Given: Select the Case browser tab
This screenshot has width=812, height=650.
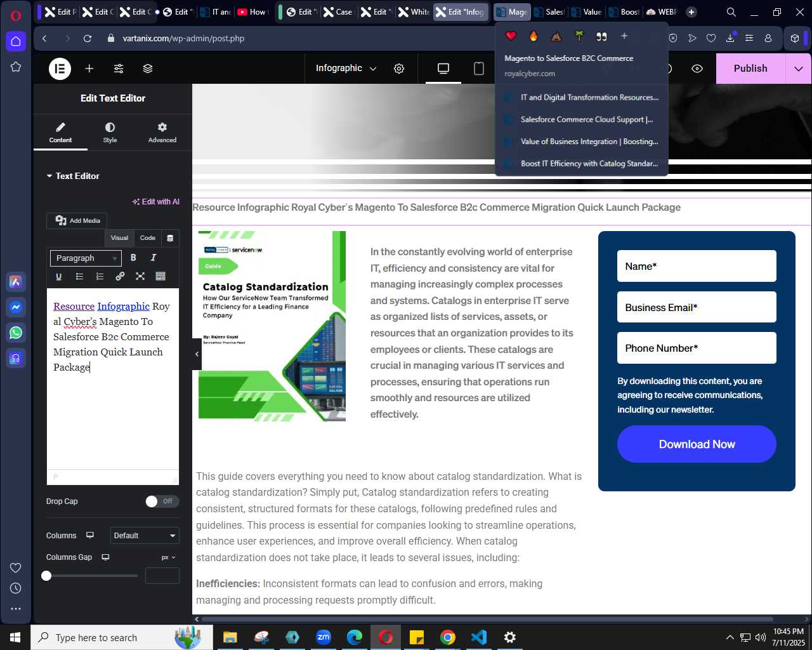Looking at the screenshot, I should point(338,11).
